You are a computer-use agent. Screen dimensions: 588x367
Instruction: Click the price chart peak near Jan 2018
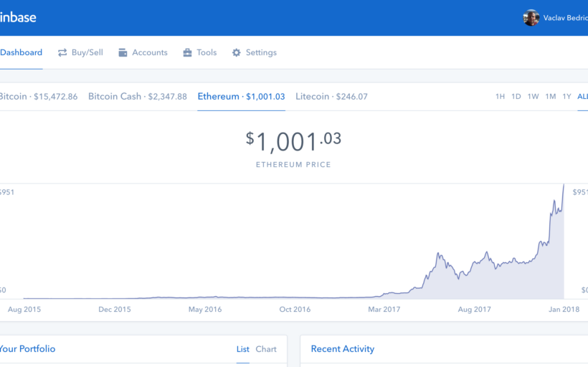(x=564, y=186)
